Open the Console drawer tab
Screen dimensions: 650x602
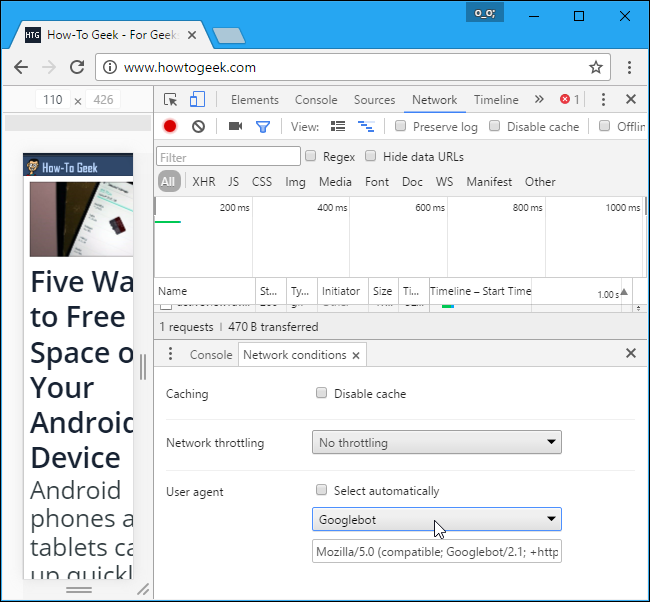211,355
